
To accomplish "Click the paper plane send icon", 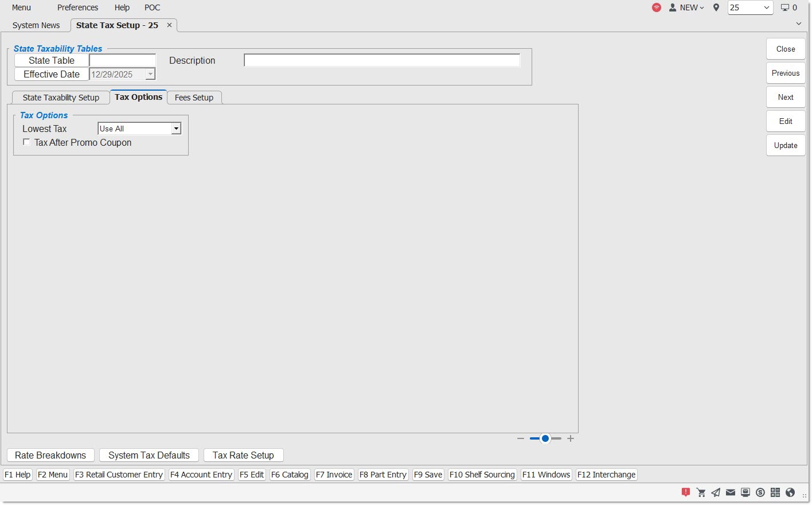I will tap(716, 492).
